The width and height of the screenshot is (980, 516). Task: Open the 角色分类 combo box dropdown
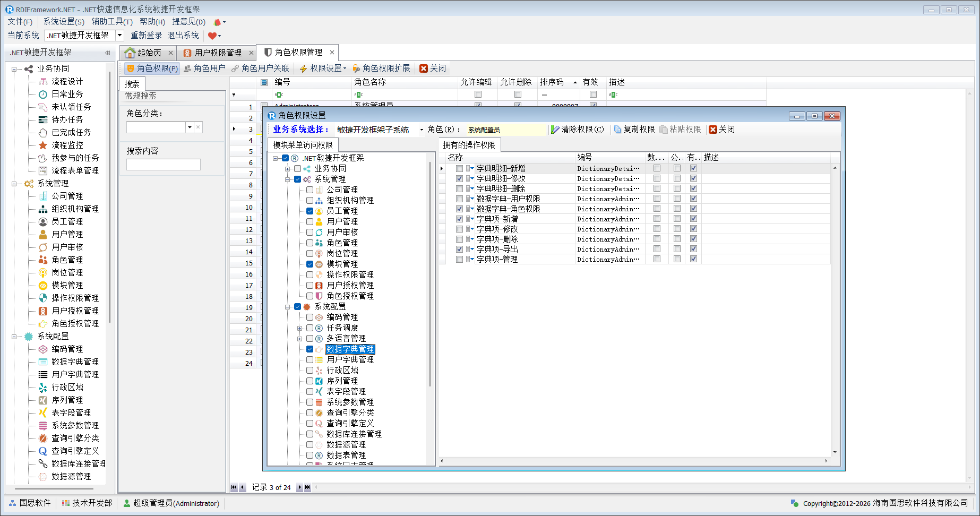click(x=190, y=127)
